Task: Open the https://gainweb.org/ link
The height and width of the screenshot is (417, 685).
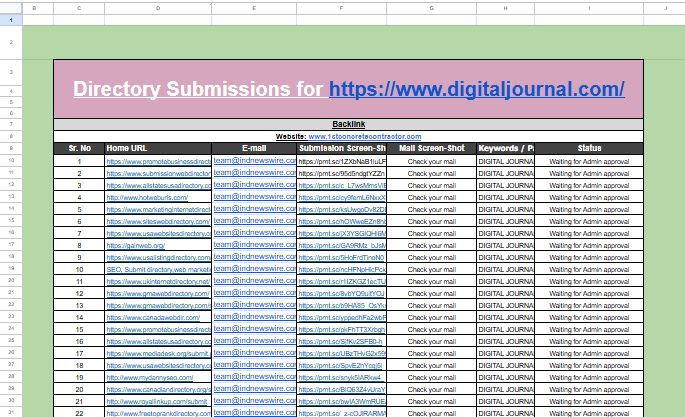Action: click(x=135, y=246)
